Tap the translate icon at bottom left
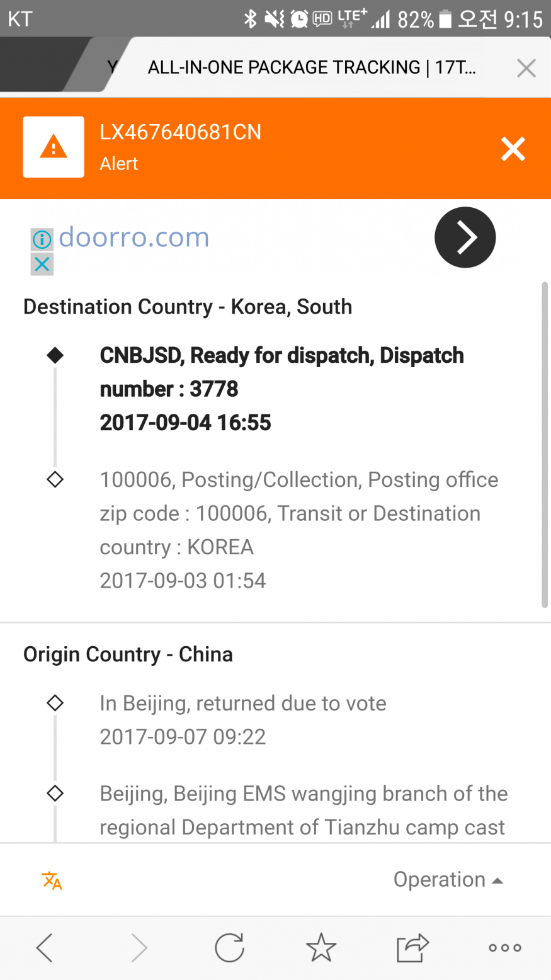551x980 pixels. tap(52, 880)
